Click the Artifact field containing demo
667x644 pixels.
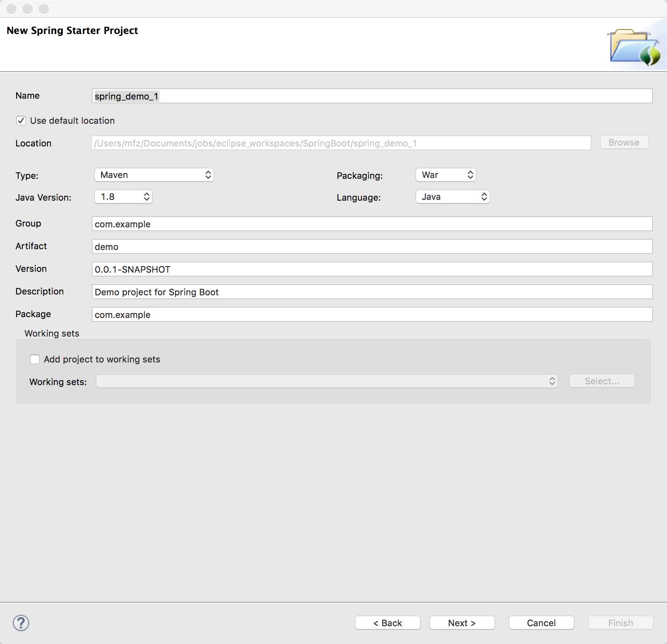pos(372,246)
